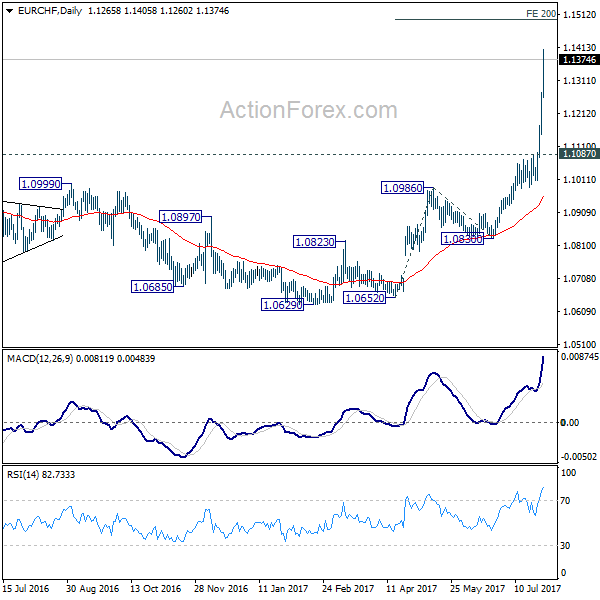The height and width of the screenshot is (600, 600).
Task: Click the 1.15120 price axis value
Action: pyautogui.click(x=579, y=15)
